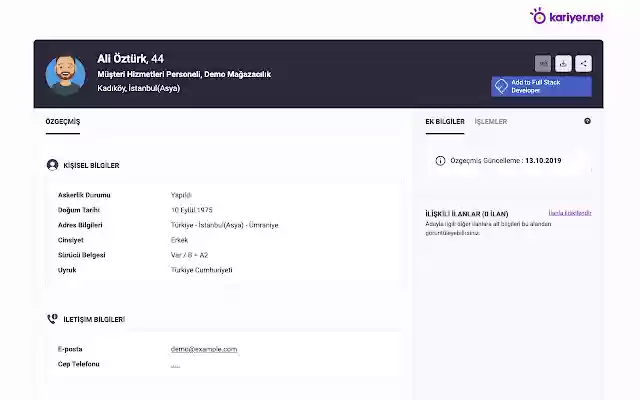Screen dimensions: 640x400
Task: Open the İŞLEMLER tab
Action: [x=491, y=122]
